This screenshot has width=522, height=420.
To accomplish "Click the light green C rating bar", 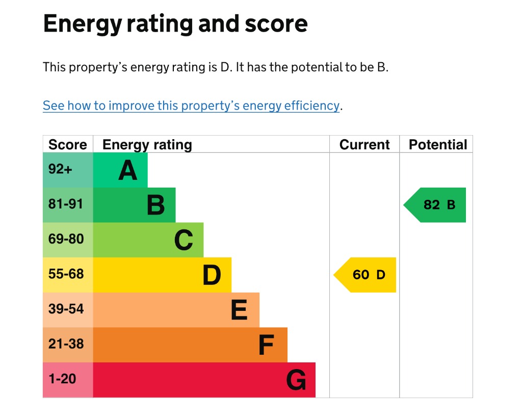I will 148,240.
